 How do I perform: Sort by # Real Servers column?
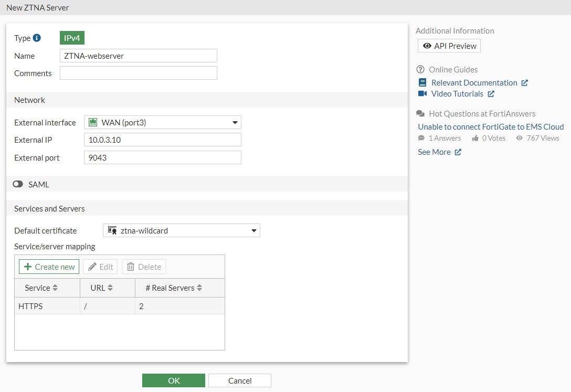(174, 288)
